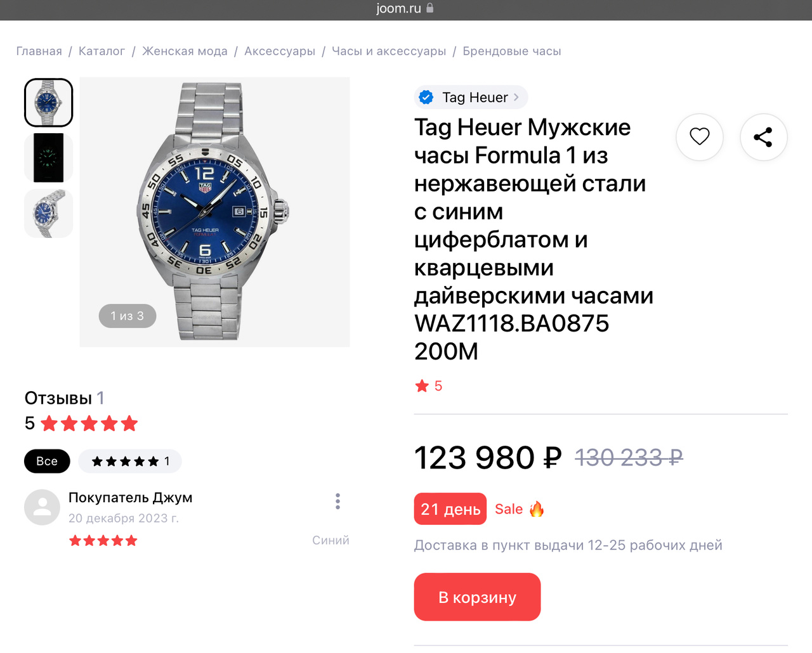Screen dimensions: 812x653
Task: Open the Tag Heuer brand page
Action: pyautogui.click(x=476, y=97)
